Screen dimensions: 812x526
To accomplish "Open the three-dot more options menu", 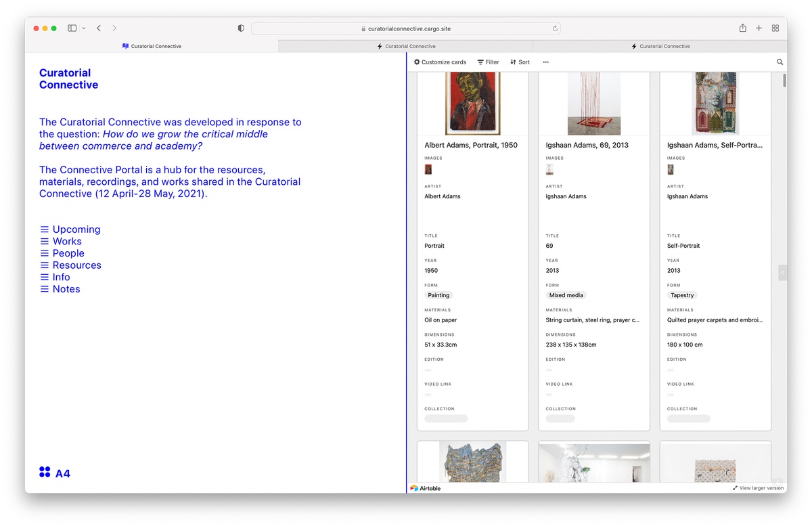I will point(545,62).
